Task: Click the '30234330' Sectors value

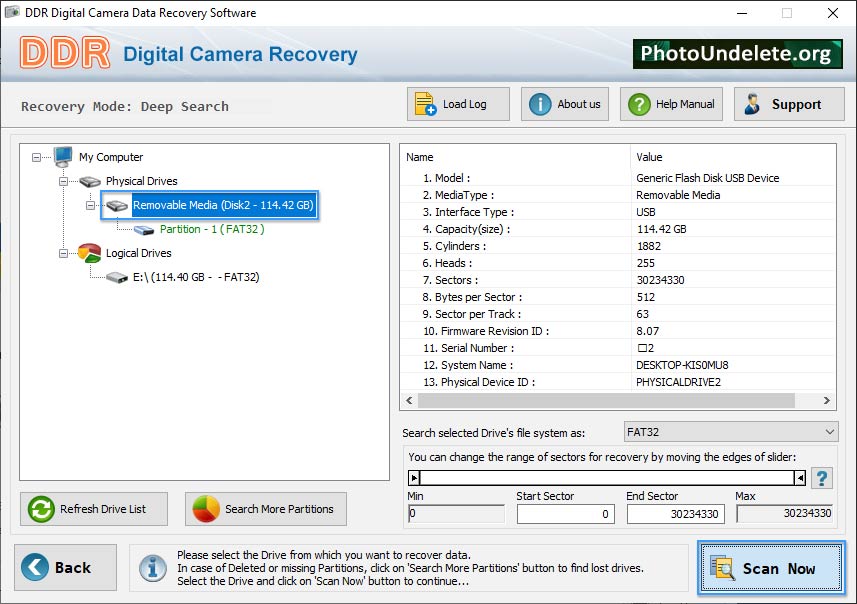Action: click(660, 280)
